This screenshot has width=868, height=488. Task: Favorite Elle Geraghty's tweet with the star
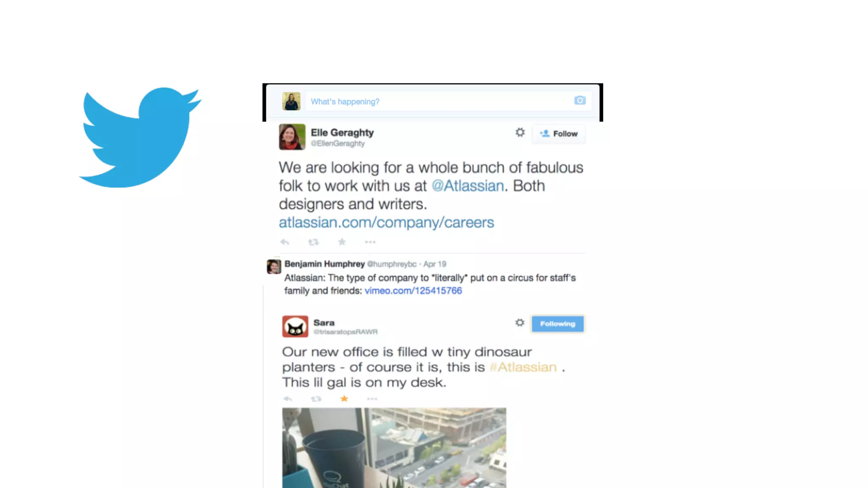click(x=342, y=242)
